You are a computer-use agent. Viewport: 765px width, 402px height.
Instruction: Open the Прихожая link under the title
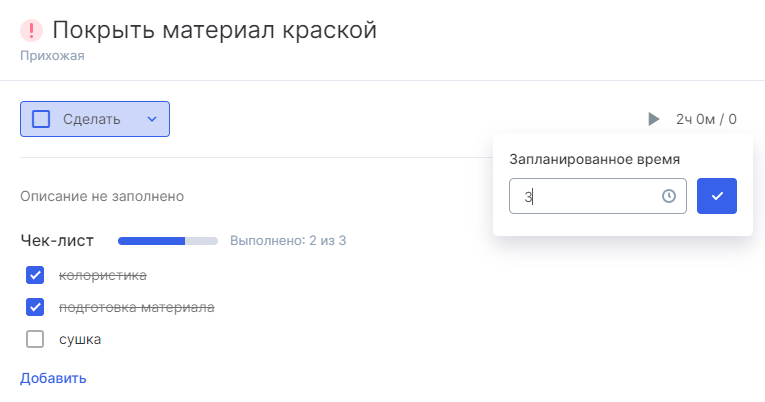(x=52, y=56)
